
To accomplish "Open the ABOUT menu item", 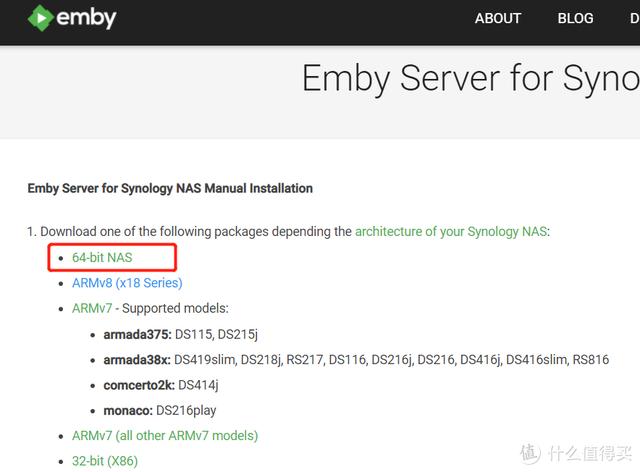I will [498, 18].
